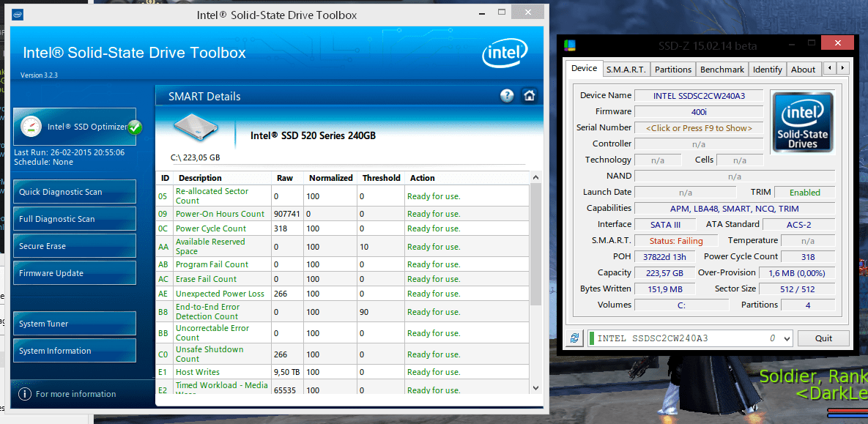Click the Intel logo in Toolbox header
Screen dimensions: 868x424
504,55
